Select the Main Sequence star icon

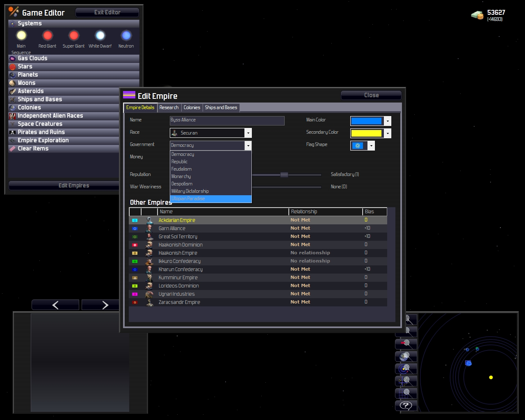click(x=21, y=36)
